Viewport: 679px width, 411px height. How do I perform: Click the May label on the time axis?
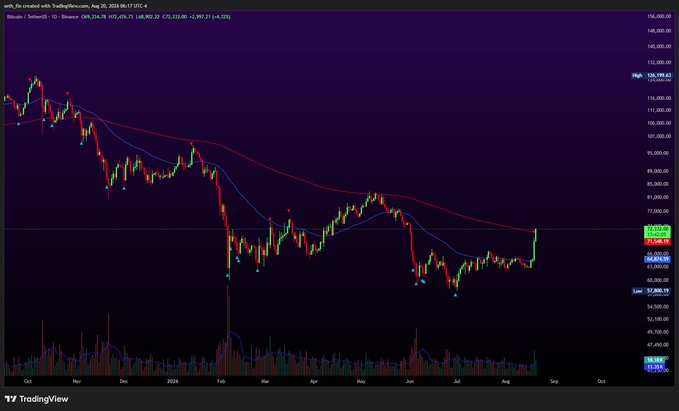click(x=361, y=382)
